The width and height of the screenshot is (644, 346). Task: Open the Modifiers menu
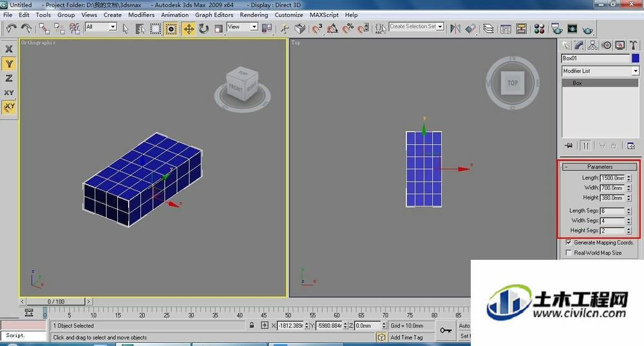(x=141, y=15)
